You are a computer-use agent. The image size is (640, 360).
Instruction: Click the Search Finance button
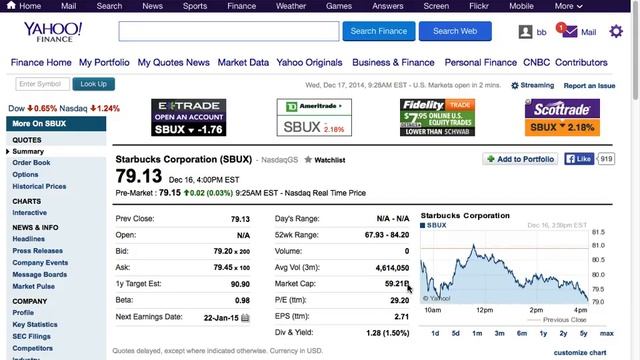[x=379, y=31]
